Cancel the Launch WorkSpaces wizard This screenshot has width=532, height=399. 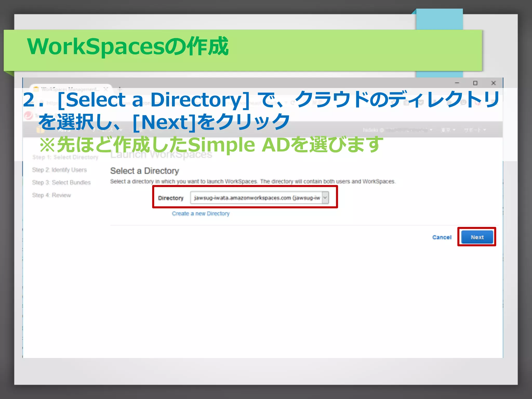442,237
